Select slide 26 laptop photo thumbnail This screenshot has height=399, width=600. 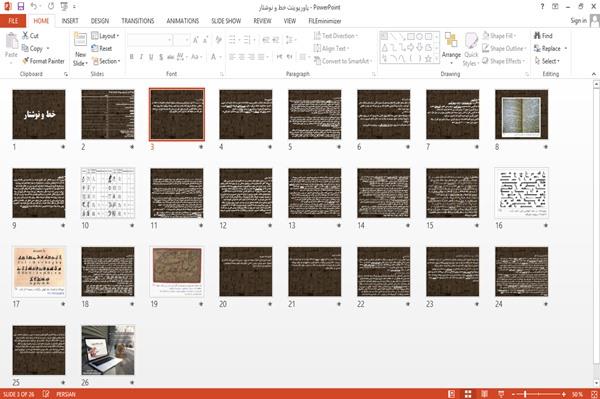pos(108,350)
